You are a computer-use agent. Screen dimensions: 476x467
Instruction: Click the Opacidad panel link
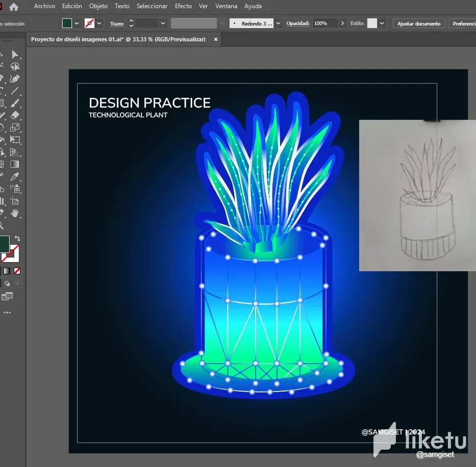[298, 23]
